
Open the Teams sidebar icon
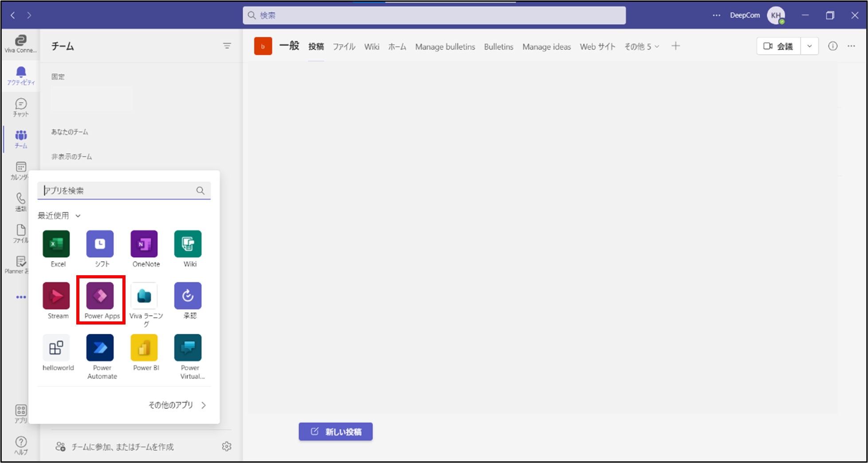(x=21, y=139)
